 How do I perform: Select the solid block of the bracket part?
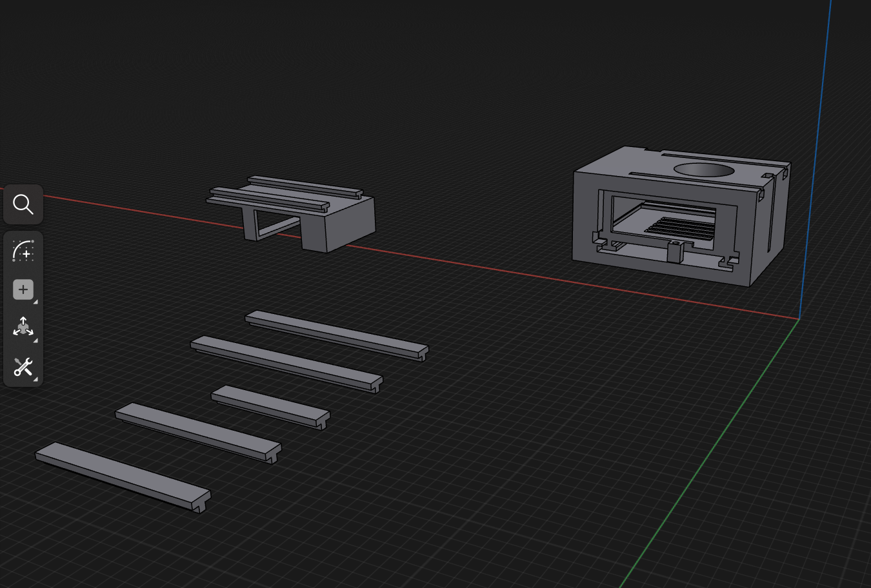point(348,226)
